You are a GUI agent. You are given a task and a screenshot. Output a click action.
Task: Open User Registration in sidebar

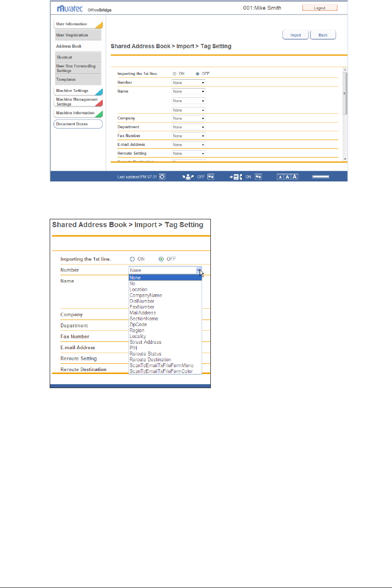click(x=78, y=35)
